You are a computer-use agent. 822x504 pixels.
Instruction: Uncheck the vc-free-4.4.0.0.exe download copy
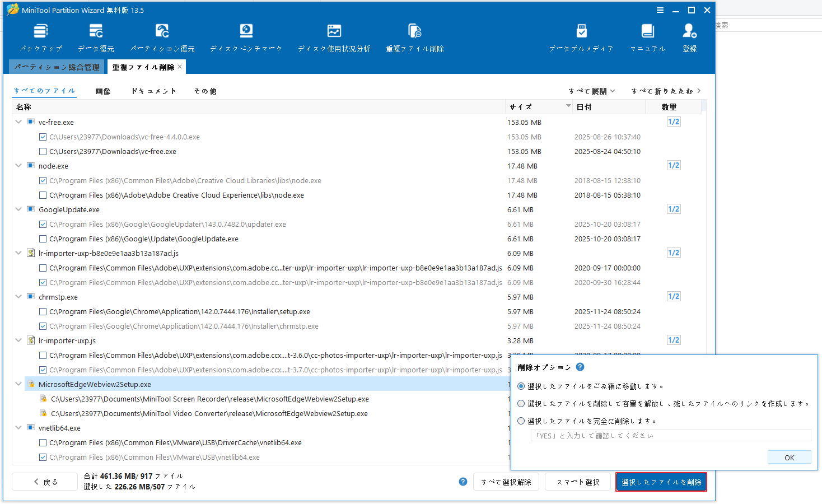43,137
